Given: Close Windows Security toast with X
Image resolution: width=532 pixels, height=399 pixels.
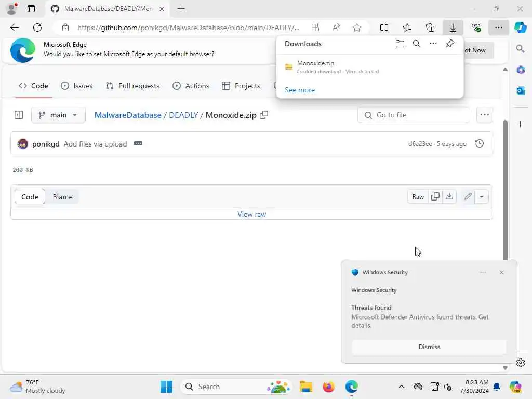Looking at the screenshot, I should [x=501, y=272].
